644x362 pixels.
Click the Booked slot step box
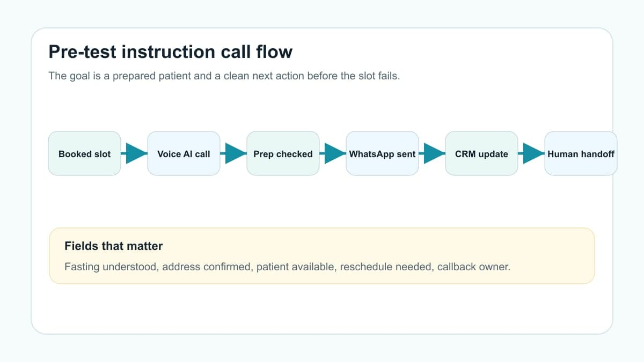[x=84, y=153]
